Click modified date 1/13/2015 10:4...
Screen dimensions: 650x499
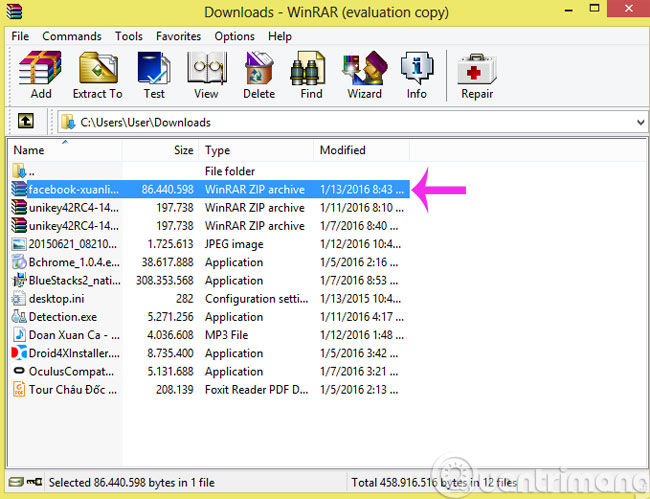point(360,299)
